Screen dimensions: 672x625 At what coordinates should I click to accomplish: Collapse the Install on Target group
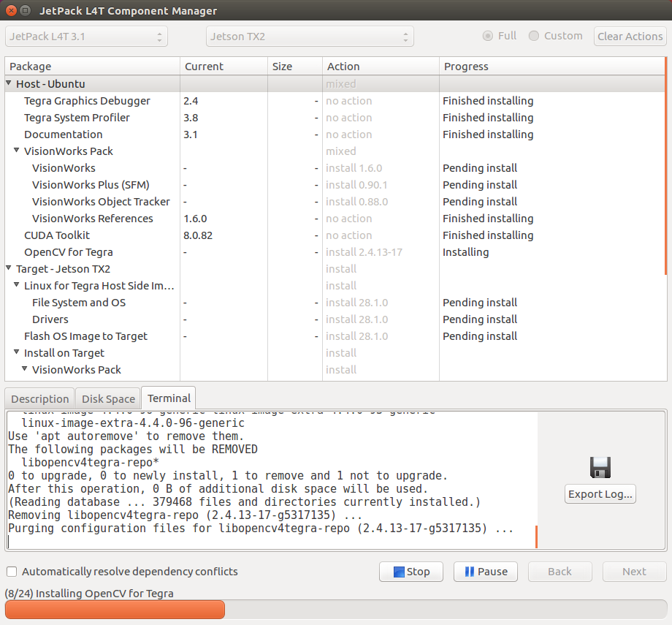[16, 352]
